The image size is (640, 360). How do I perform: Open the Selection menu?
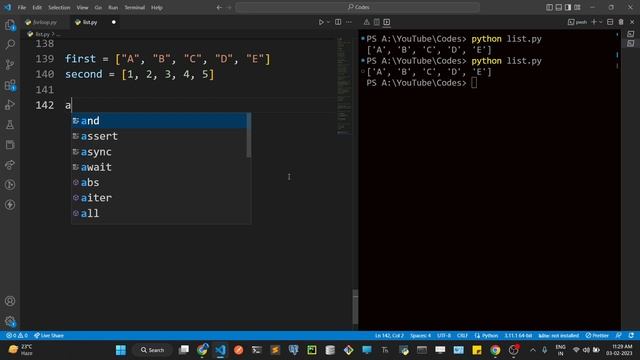tap(59, 7)
